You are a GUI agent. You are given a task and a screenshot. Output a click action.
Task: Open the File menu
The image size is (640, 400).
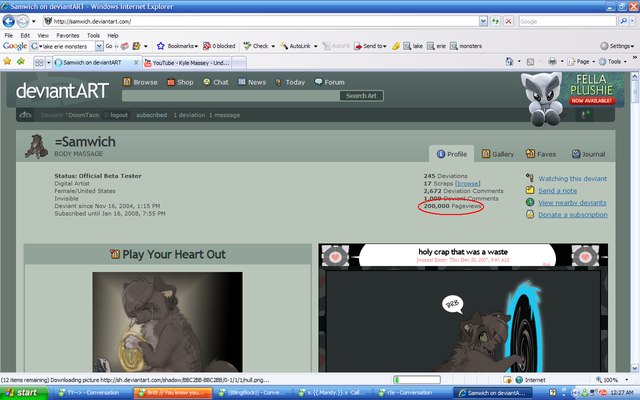coord(9,36)
